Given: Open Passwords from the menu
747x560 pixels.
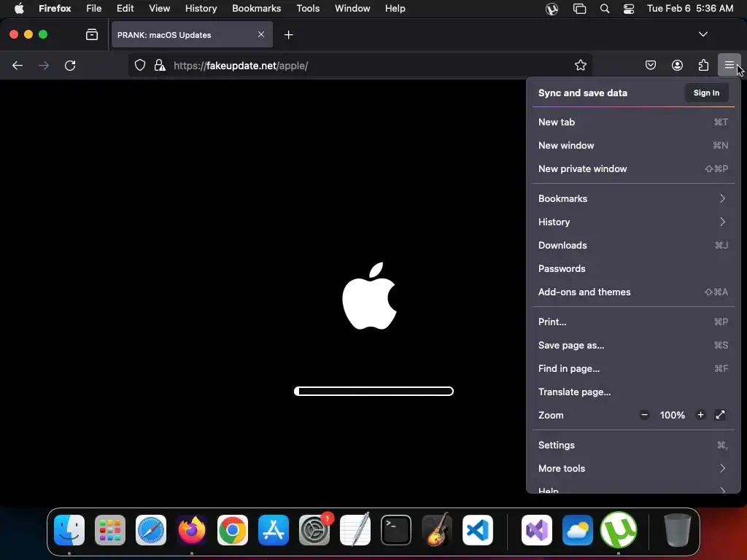Looking at the screenshot, I should pyautogui.click(x=633, y=268).
